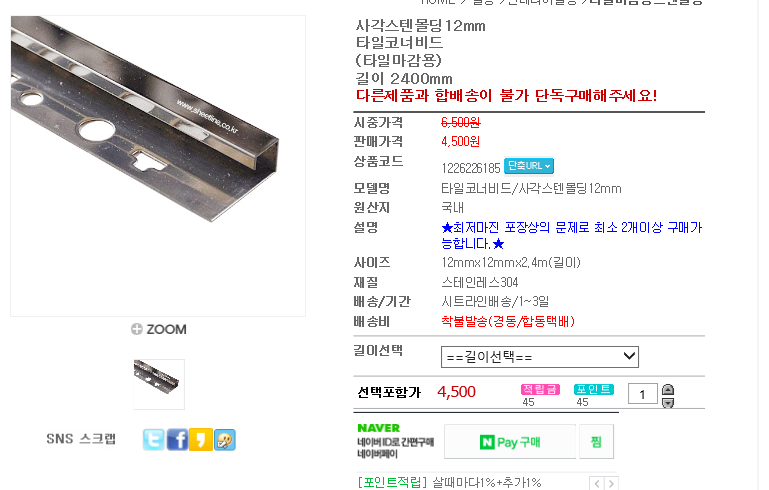The image size is (769, 490).
Task: Click the ZOOM plus icon
Action: pyautogui.click(x=136, y=329)
